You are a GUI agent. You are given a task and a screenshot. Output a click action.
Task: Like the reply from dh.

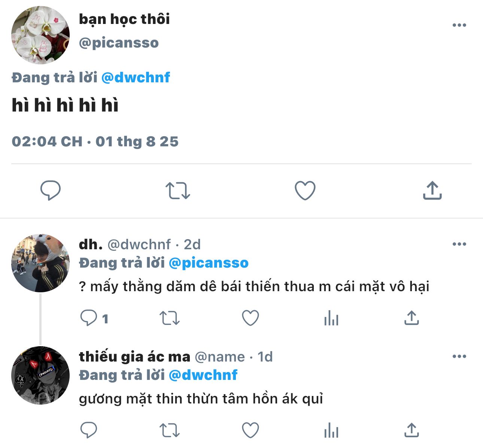coord(250,319)
